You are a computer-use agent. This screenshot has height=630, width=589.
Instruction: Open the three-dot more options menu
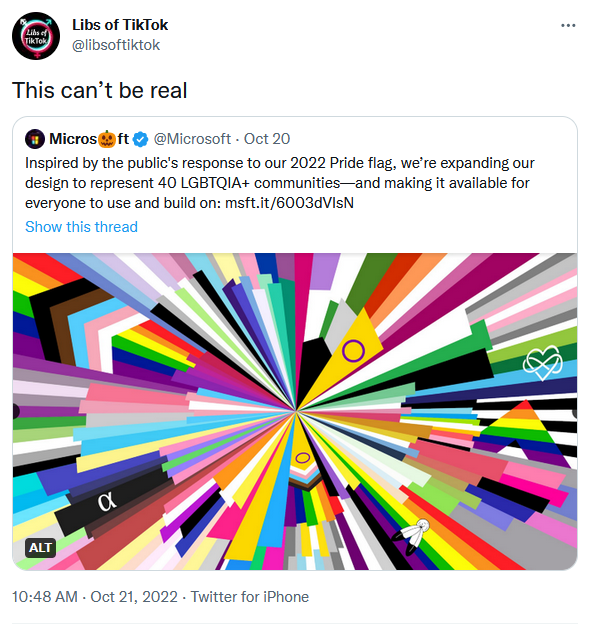tap(568, 25)
